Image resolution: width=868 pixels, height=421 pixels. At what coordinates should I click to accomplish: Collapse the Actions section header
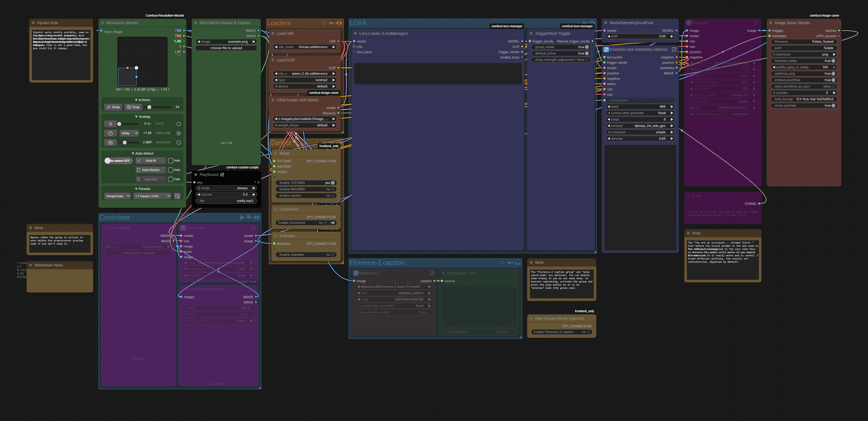[142, 100]
